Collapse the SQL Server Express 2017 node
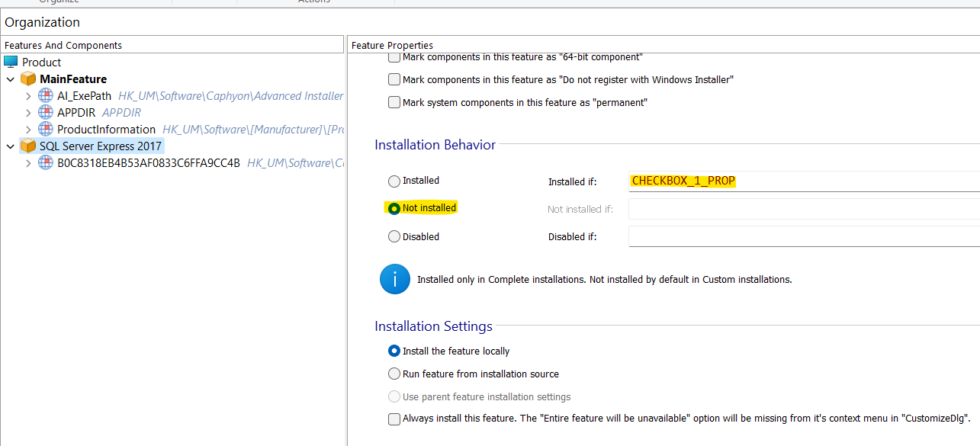Screen dimensions: 980x446 pyautogui.click(x=10, y=146)
